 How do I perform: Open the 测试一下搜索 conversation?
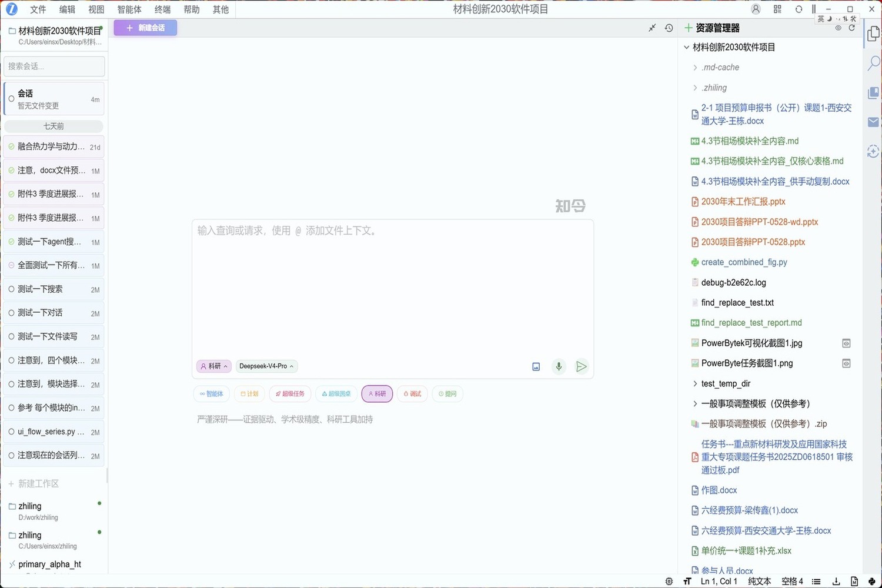[x=54, y=289]
